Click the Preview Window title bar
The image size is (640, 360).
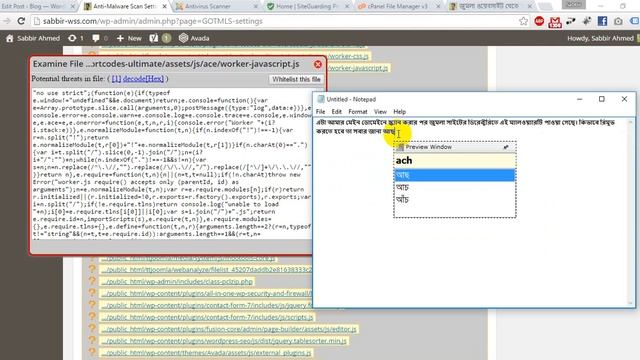coord(454,147)
